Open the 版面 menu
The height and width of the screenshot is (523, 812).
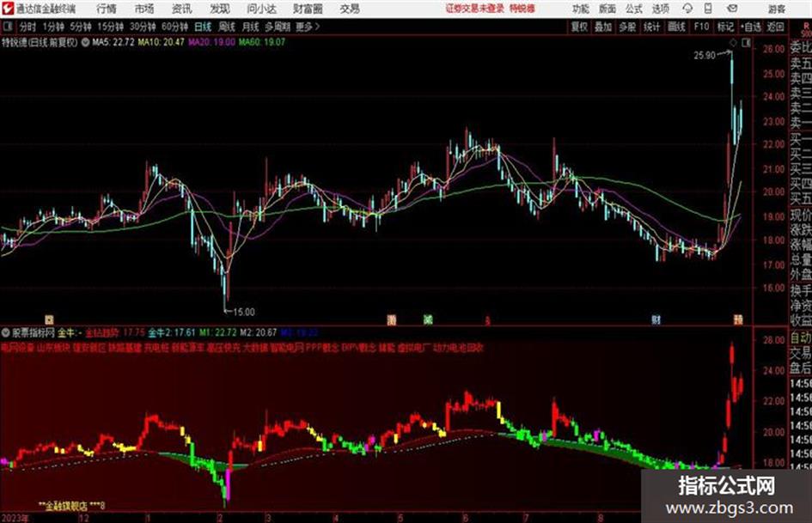607,9
